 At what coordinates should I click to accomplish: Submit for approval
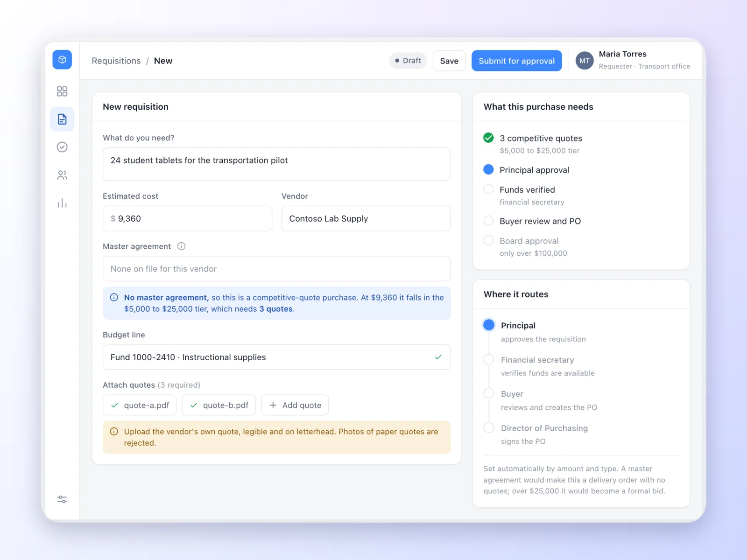(x=516, y=61)
